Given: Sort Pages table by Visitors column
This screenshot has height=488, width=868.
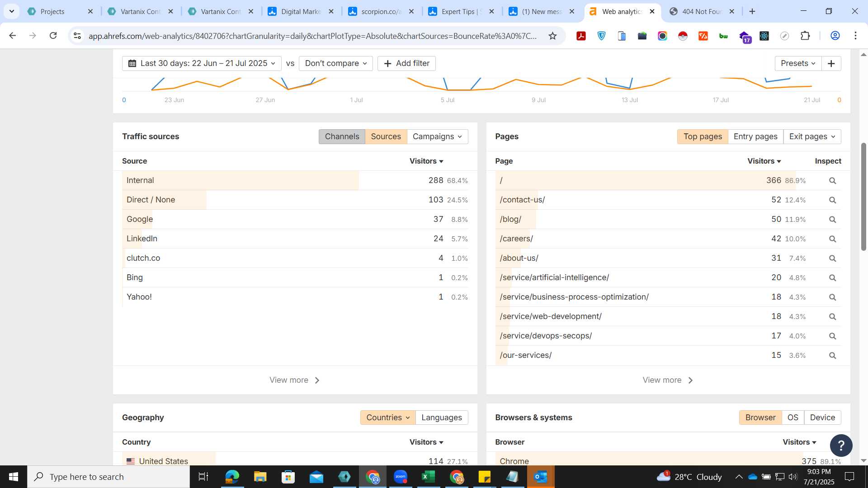Looking at the screenshot, I should (764, 161).
